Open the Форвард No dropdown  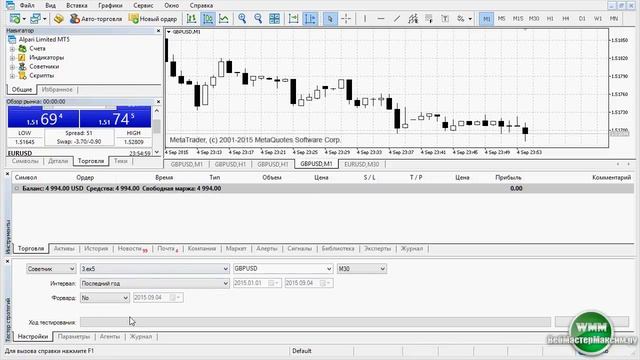tap(105, 298)
